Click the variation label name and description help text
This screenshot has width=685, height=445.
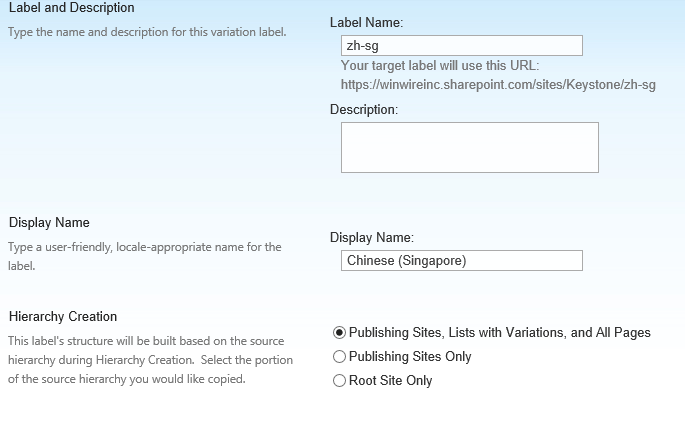[147, 32]
